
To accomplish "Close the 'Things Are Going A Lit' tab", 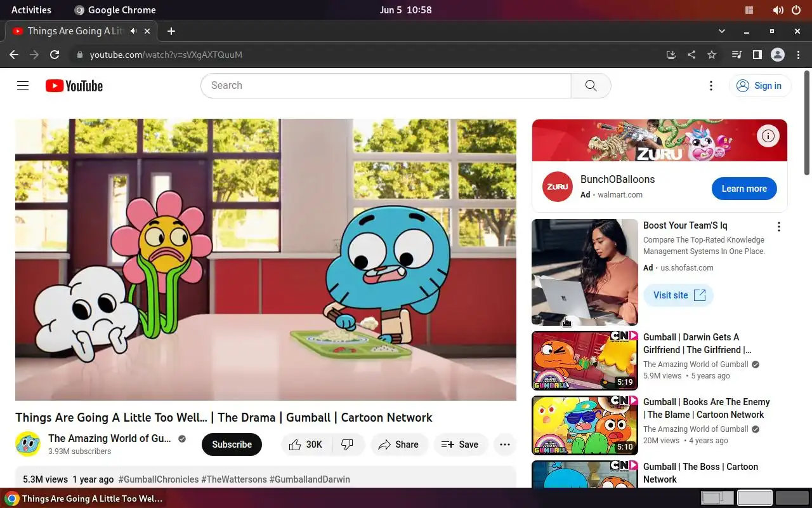I will pyautogui.click(x=147, y=30).
